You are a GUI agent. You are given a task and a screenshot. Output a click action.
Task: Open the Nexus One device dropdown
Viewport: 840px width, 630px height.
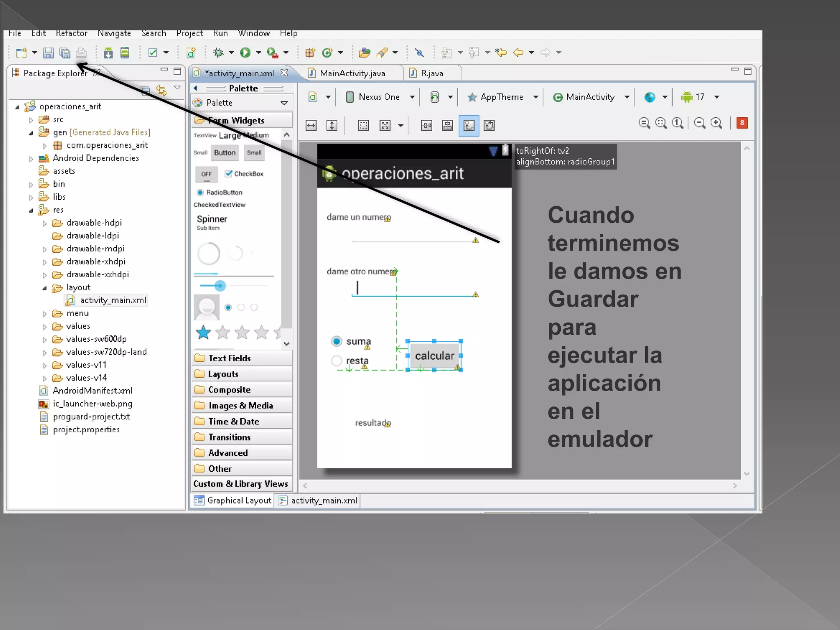(x=379, y=97)
